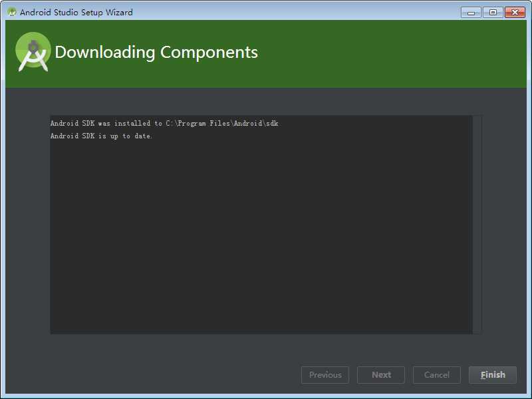Click the Android Studio logo in header
The width and height of the screenshot is (532, 399).
(x=33, y=52)
